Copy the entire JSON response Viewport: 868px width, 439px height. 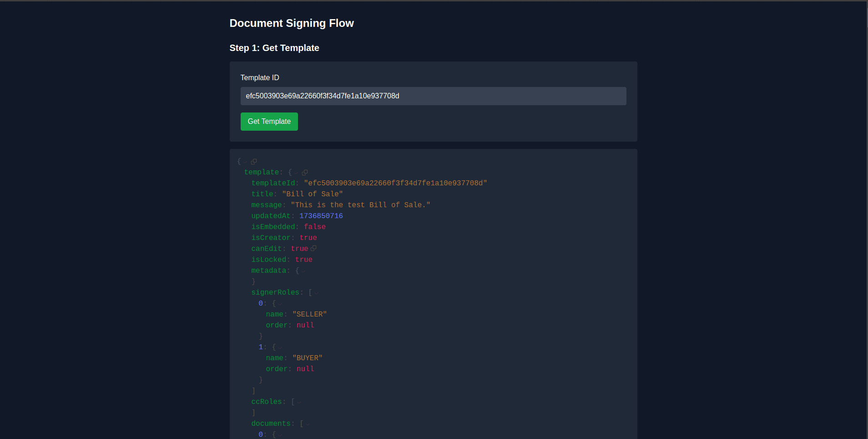pyautogui.click(x=254, y=161)
